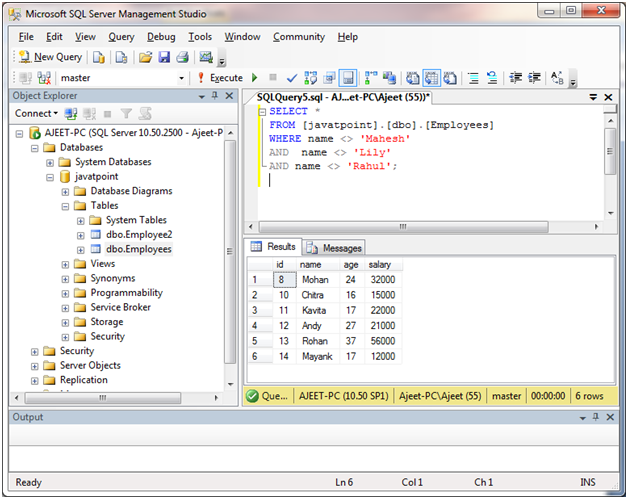Toggle the highlighted Query Options icon
Screen dimensions: 628x499
click(x=348, y=78)
